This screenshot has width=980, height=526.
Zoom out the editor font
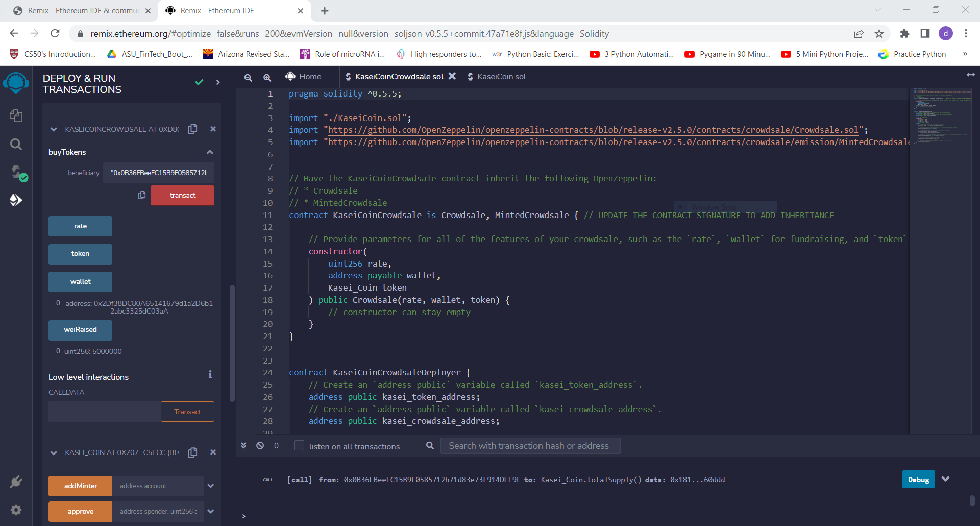click(248, 77)
